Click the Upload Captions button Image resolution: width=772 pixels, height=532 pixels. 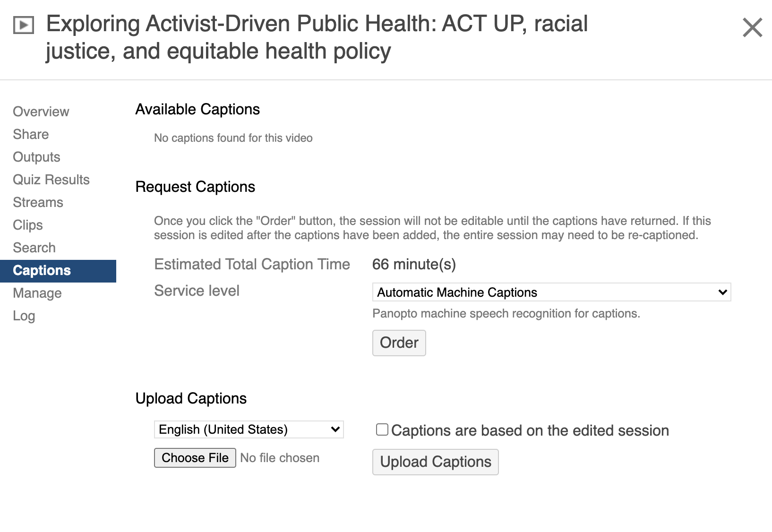point(435,462)
